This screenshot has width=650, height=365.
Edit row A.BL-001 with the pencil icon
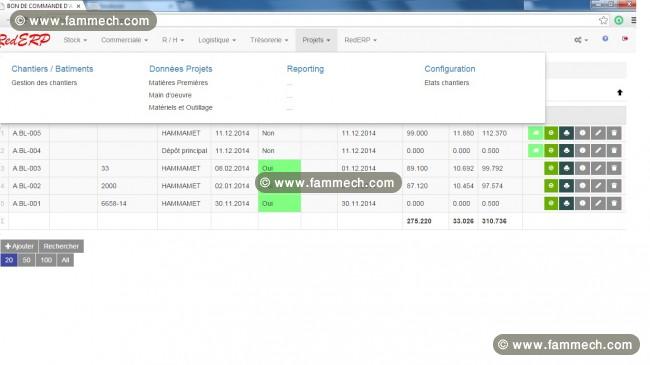pos(598,203)
